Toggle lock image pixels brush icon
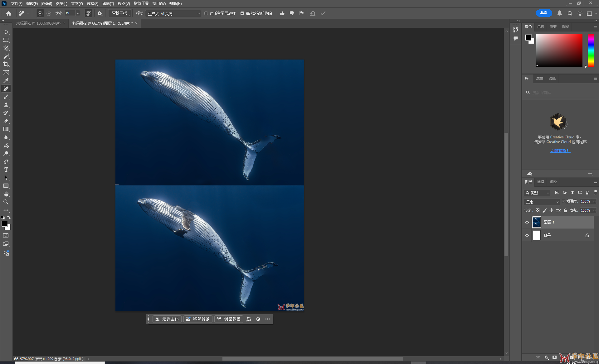Image resolution: width=599 pixels, height=364 pixels. 544,210
